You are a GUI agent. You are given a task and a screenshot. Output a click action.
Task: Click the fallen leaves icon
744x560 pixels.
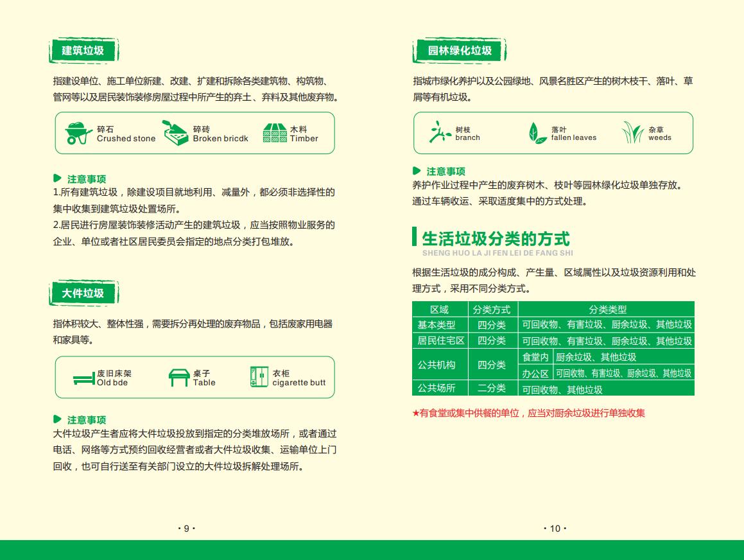tap(537, 134)
